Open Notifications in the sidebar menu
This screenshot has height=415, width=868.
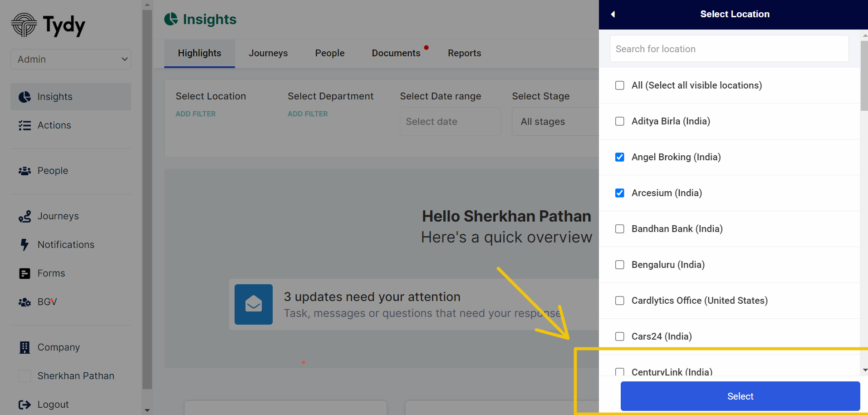pyautogui.click(x=71, y=245)
